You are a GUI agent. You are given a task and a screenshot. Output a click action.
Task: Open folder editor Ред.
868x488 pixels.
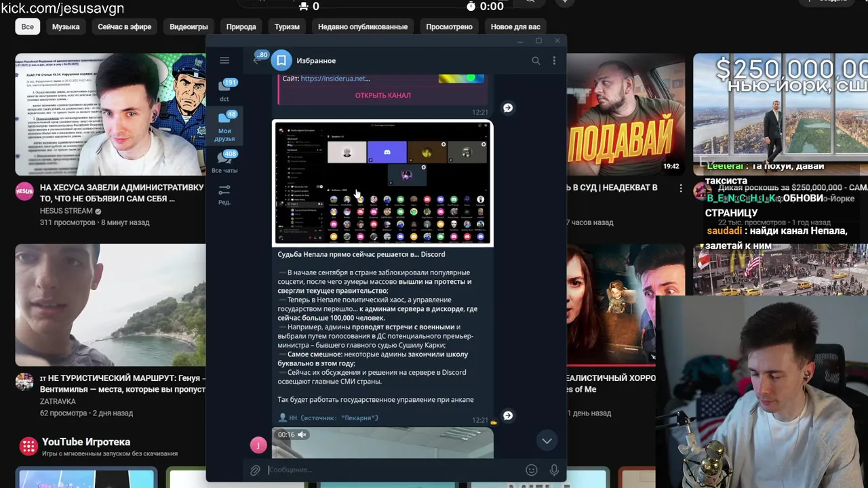click(224, 194)
